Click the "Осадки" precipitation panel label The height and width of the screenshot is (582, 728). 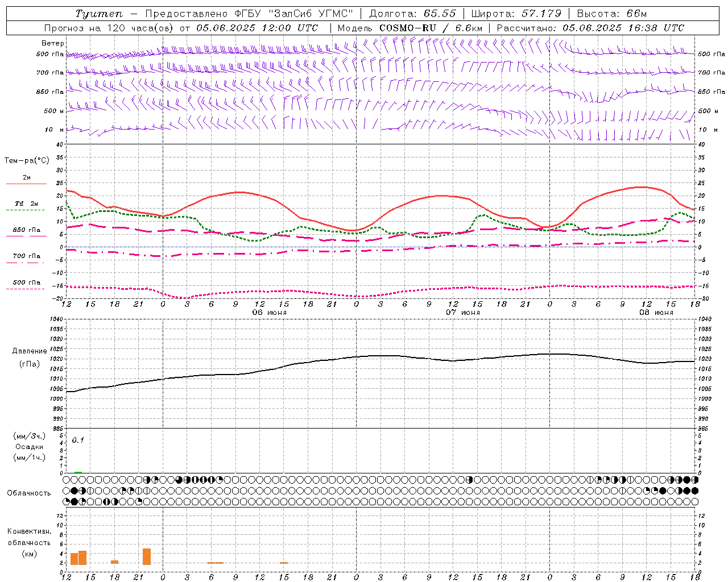[30, 447]
